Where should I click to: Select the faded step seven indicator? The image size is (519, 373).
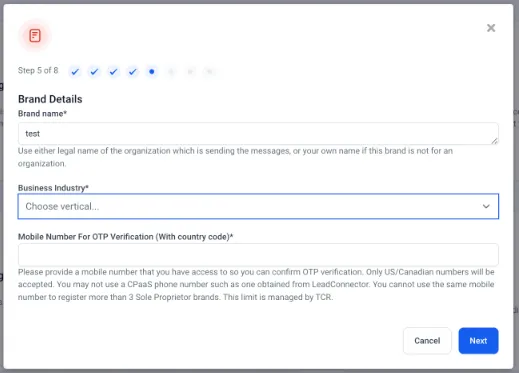click(x=190, y=72)
